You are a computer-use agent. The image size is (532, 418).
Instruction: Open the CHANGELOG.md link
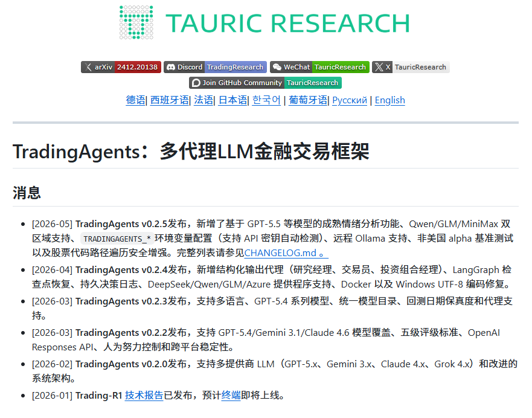coord(286,252)
